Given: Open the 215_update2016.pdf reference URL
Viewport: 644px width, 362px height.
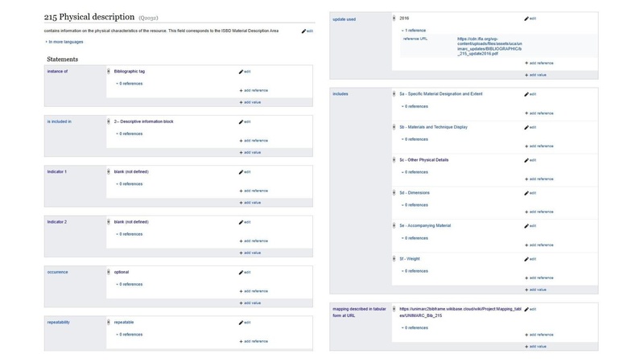Looking at the screenshot, I should (x=489, y=46).
